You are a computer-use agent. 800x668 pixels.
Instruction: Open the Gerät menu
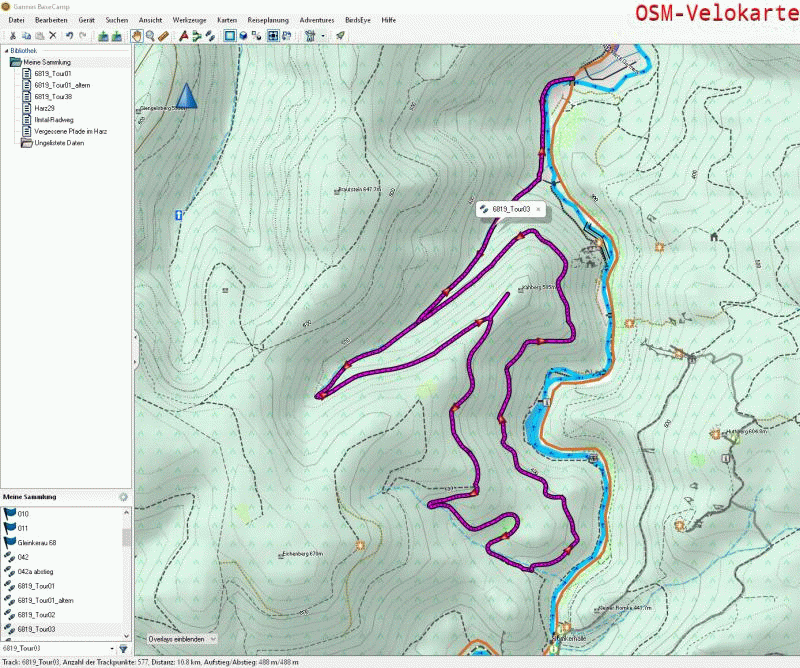point(86,20)
